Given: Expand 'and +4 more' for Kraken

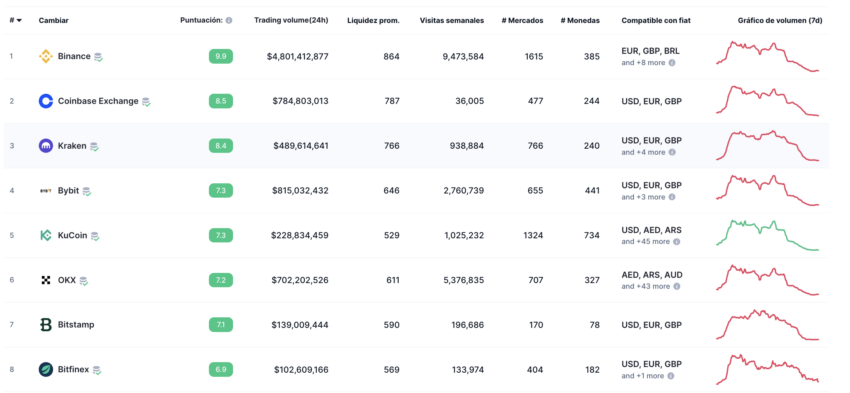Looking at the screenshot, I should pos(643,152).
